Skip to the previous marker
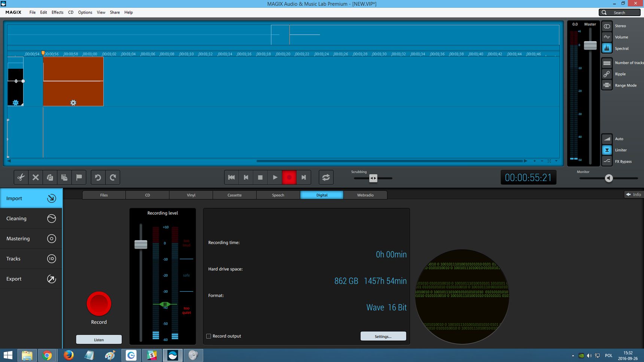This screenshot has width=644, height=362. pos(246,177)
